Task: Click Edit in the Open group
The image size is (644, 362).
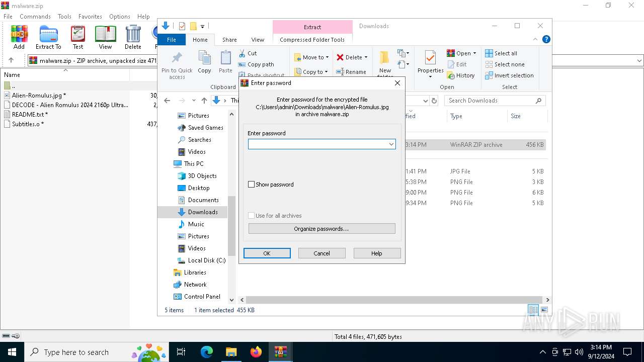Action: tap(457, 64)
